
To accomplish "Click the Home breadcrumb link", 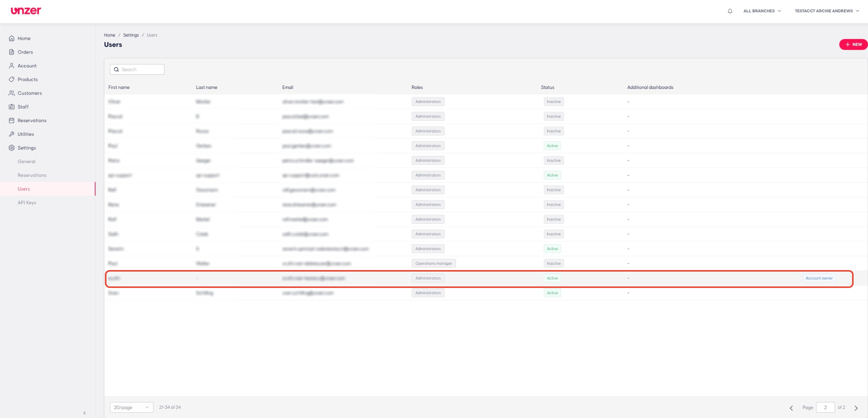I will pyautogui.click(x=110, y=35).
